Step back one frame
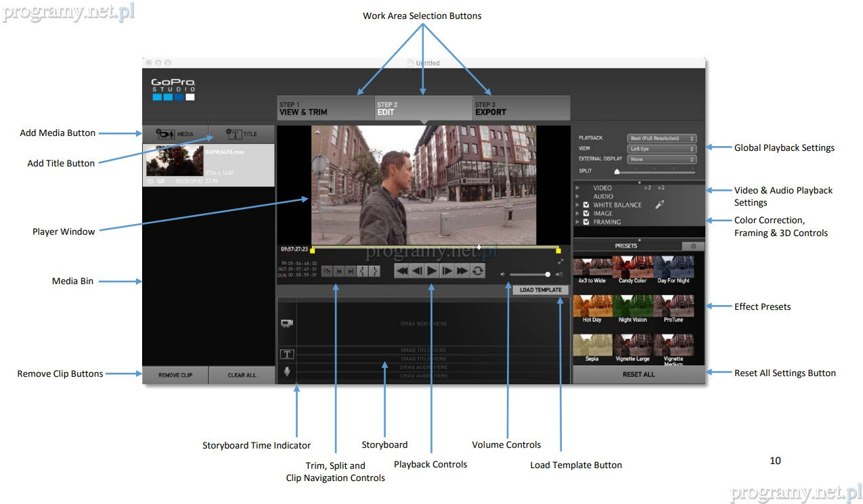Screen dimensions: 863x504 click(417, 271)
